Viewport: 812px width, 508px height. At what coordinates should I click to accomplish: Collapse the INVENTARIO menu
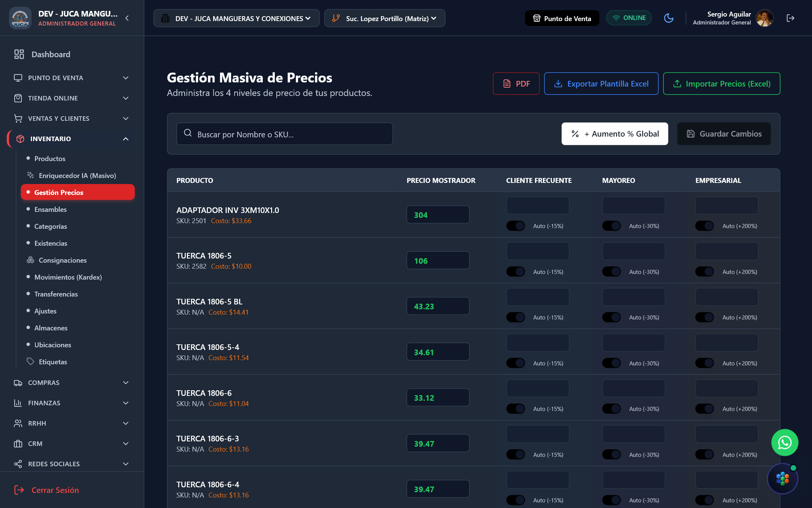[x=72, y=139]
